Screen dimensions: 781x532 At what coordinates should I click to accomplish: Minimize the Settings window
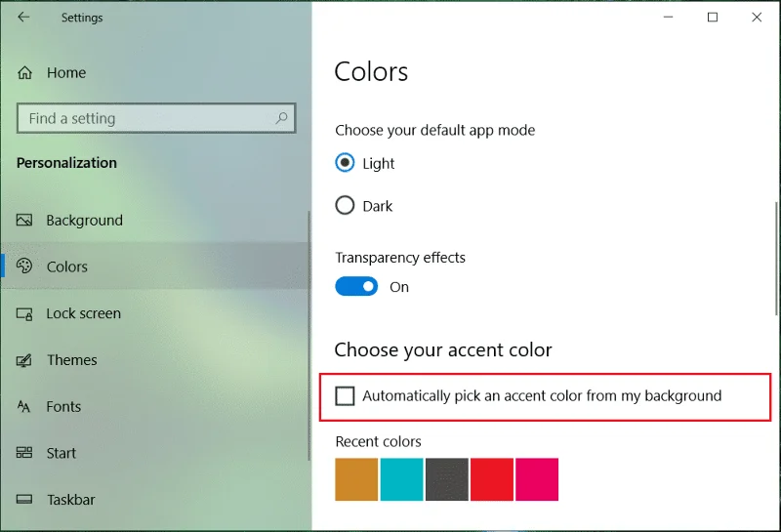[668, 17]
